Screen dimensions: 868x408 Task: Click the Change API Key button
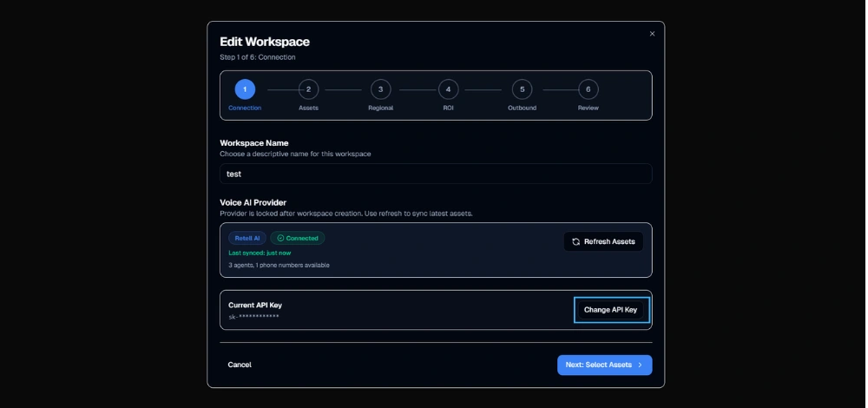610,310
